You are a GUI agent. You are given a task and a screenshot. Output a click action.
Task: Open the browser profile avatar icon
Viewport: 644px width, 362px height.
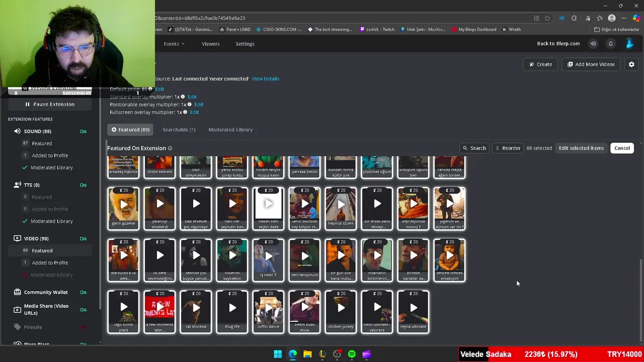[x=612, y=18]
